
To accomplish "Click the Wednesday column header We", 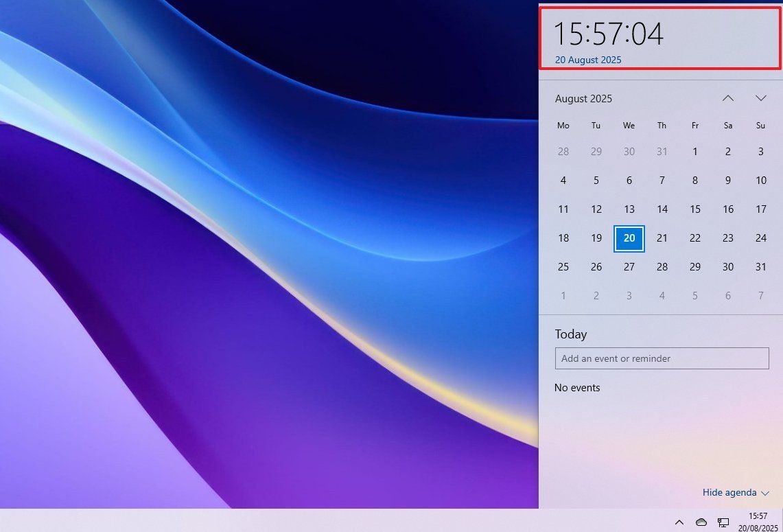I will (629, 125).
